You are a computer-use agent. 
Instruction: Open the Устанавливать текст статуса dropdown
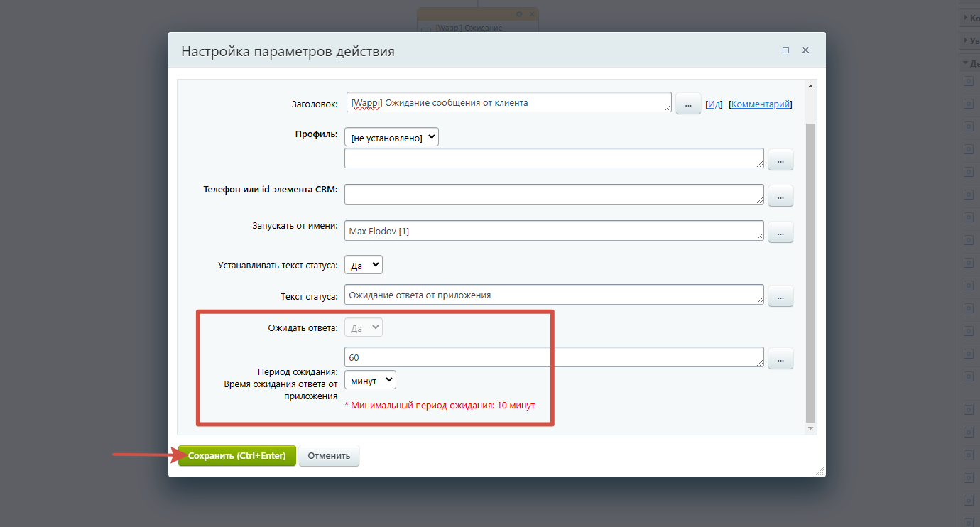(x=364, y=265)
